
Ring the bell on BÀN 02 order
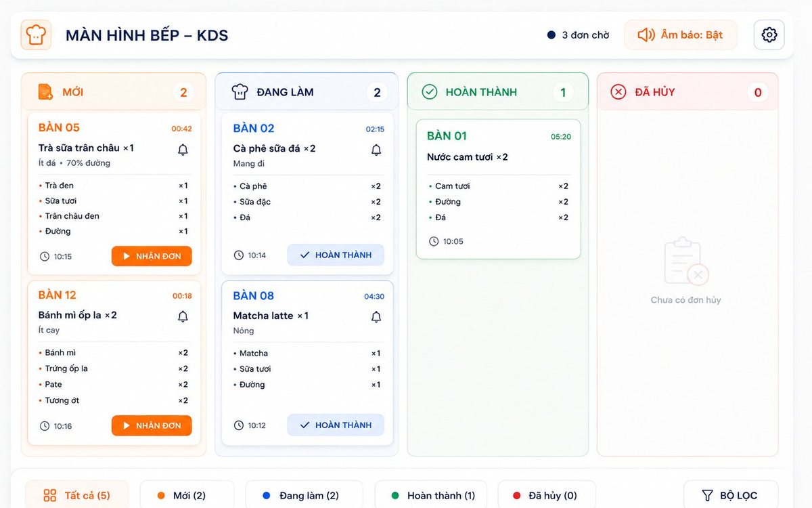pyautogui.click(x=376, y=150)
